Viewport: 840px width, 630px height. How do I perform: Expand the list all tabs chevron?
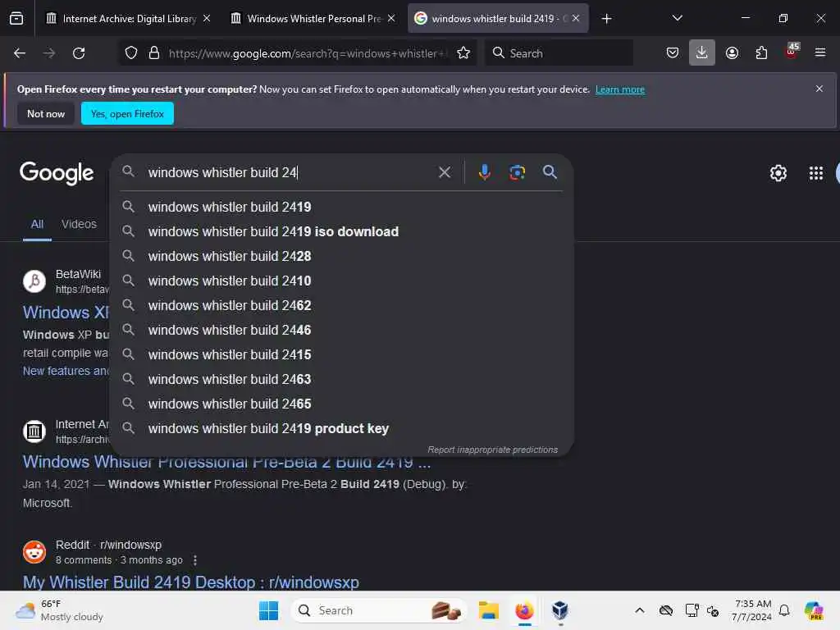point(677,18)
